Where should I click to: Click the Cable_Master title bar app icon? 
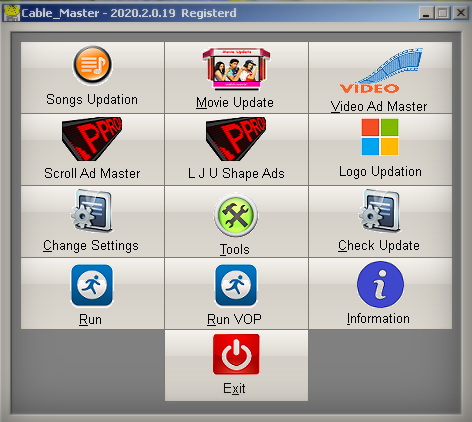click(x=12, y=13)
